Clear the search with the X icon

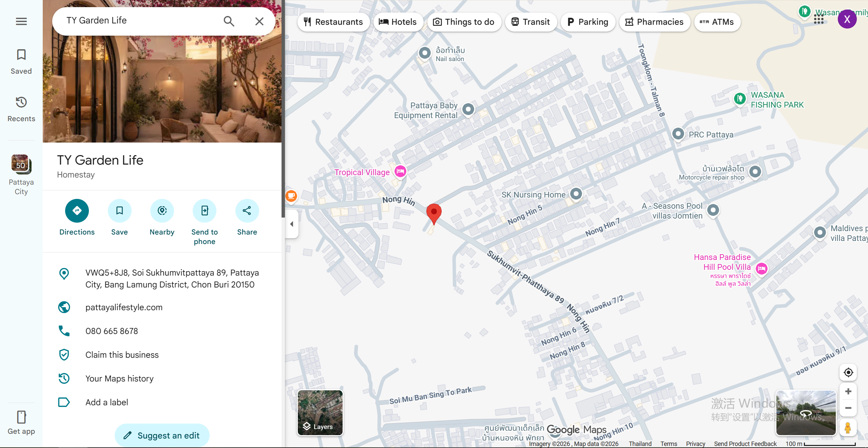[x=259, y=21]
